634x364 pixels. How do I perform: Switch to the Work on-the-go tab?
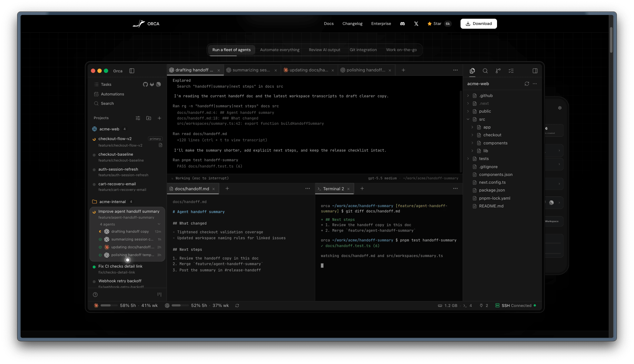(x=401, y=50)
